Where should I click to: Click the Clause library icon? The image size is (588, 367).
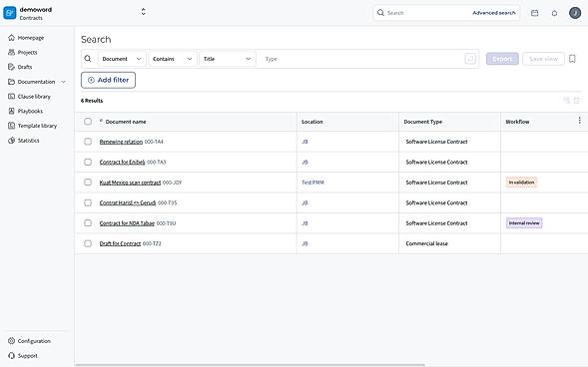11,97
